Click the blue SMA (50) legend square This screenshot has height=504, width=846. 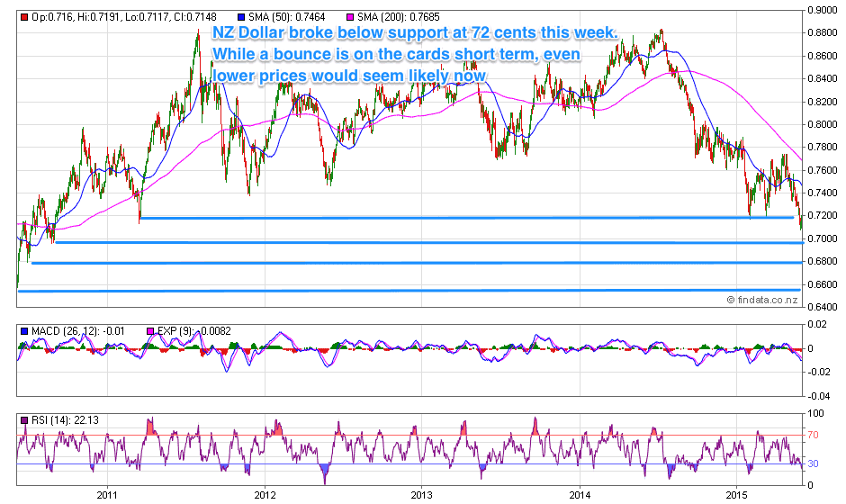[x=241, y=17]
